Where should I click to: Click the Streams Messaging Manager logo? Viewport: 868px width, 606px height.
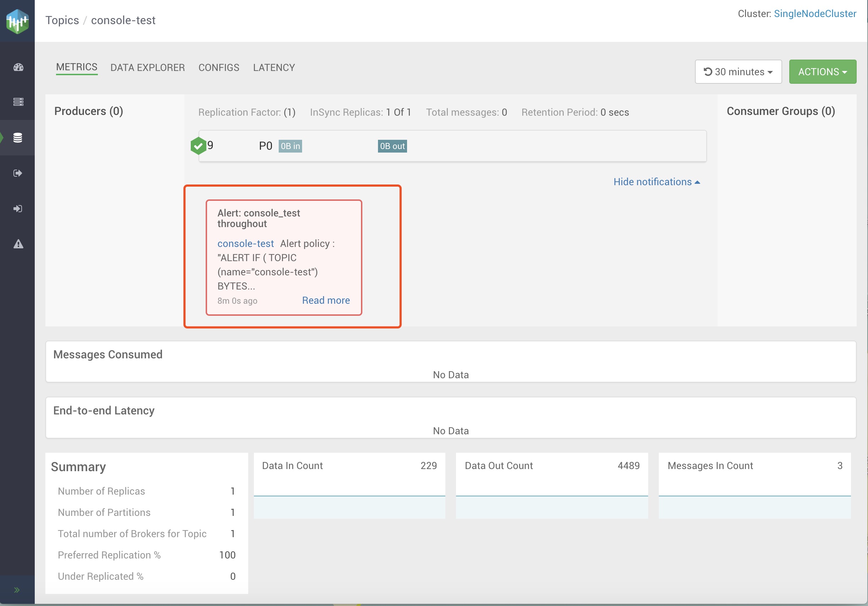pyautogui.click(x=17, y=21)
